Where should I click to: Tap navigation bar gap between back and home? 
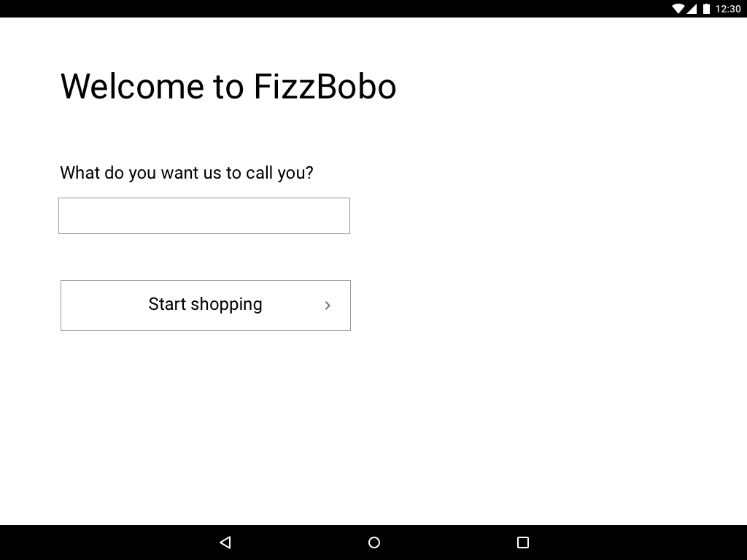coord(300,542)
